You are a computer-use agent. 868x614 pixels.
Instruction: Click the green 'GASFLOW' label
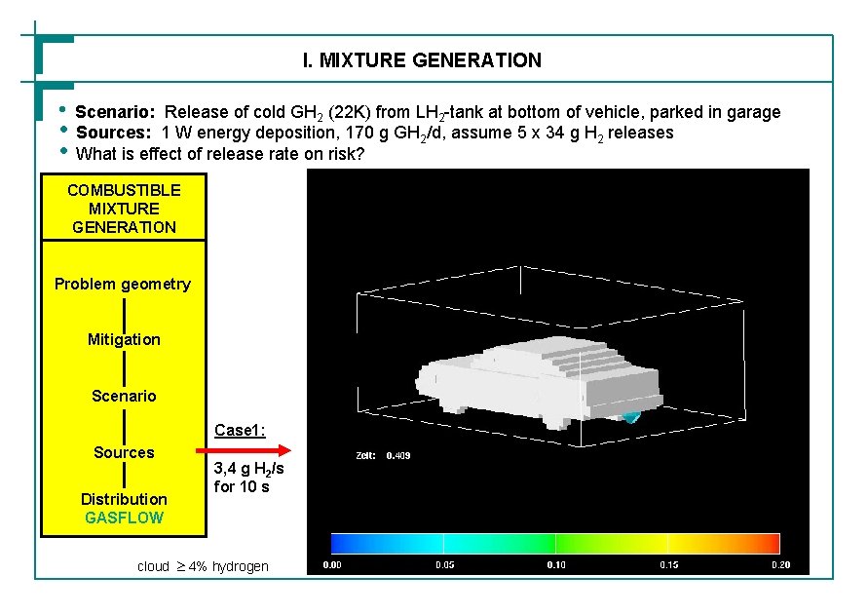pyautogui.click(x=124, y=518)
